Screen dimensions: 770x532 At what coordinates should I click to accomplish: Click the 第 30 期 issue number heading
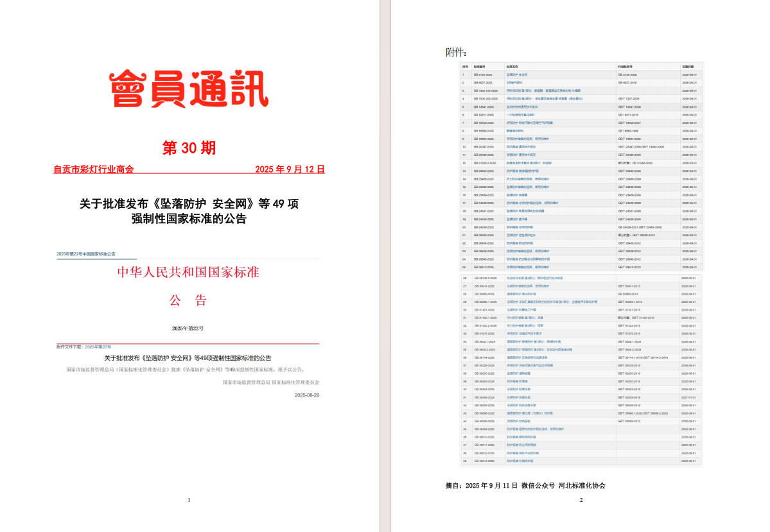coord(189,148)
